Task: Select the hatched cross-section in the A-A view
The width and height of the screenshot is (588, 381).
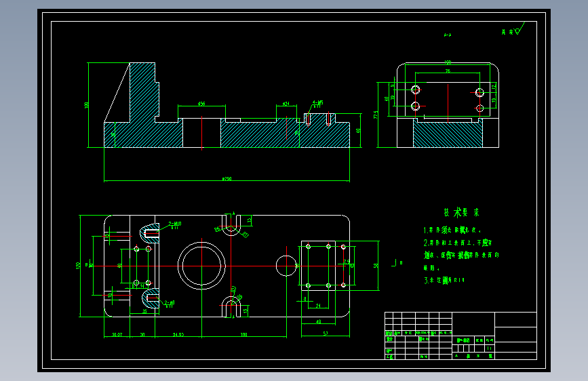Action: coord(448,133)
